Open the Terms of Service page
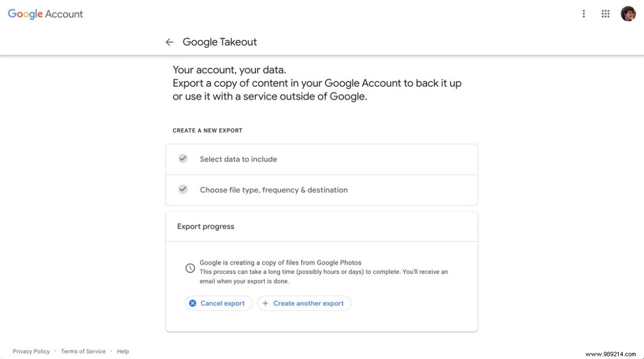The height and width of the screenshot is (359, 644). tap(83, 351)
